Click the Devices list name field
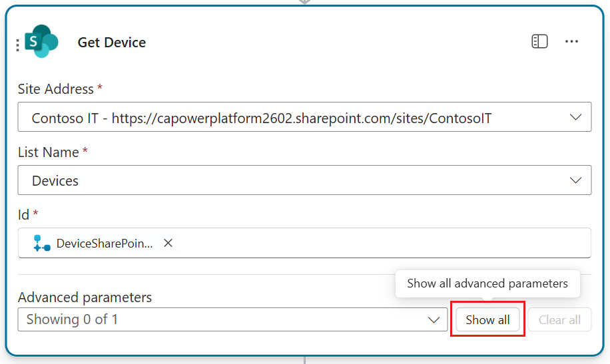The width and height of the screenshot is (610, 364). point(304,180)
